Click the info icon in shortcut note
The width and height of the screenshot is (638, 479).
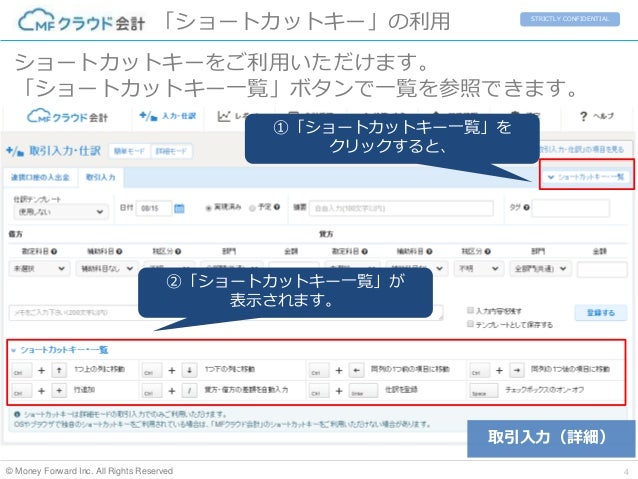[x=17, y=414]
